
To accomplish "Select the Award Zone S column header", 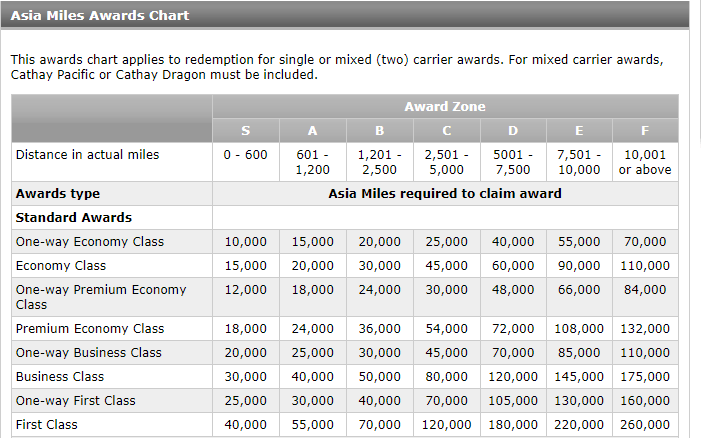I will pos(246,131).
